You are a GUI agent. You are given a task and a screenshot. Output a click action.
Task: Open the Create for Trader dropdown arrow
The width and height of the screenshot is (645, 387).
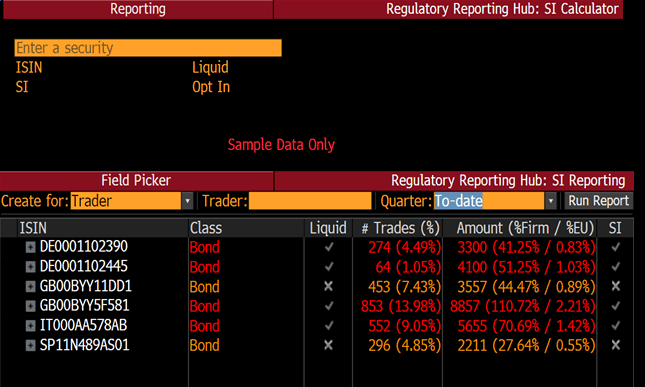[x=187, y=201]
